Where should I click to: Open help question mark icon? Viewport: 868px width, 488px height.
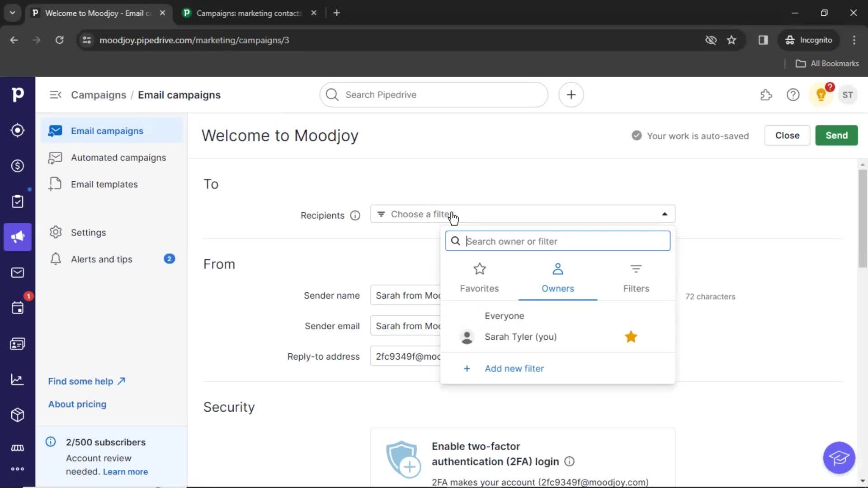(x=793, y=95)
